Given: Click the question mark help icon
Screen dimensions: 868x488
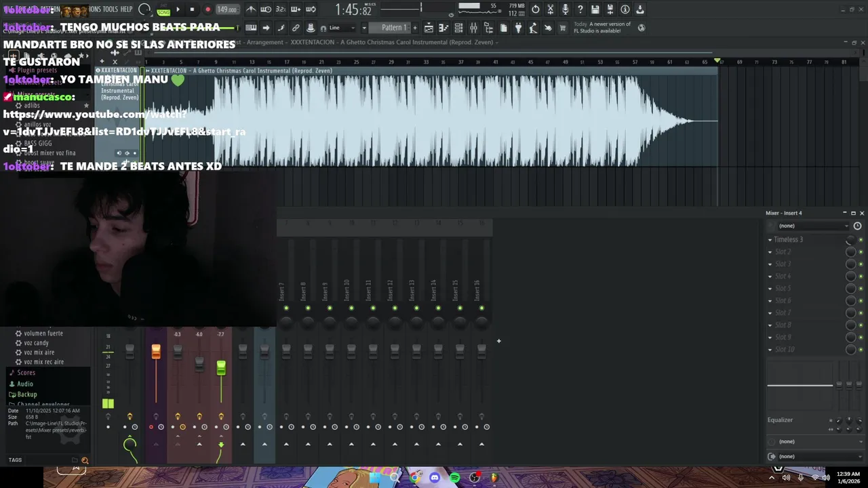Looking at the screenshot, I should tap(580, 9).
